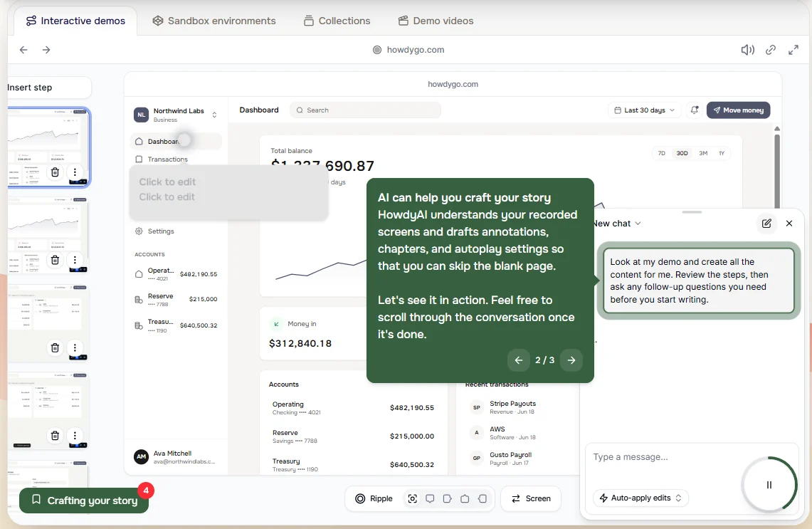This screenshot has height=529, width=812.
Task: Go forward with the right arrow in browser bar
Action: tap(46, 50)
